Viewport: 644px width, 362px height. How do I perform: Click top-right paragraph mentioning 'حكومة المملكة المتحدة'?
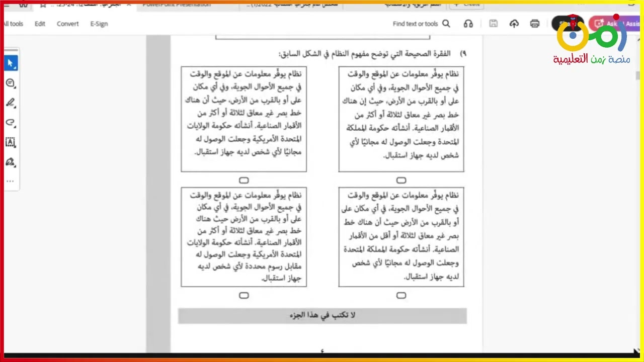coord(401,119)
